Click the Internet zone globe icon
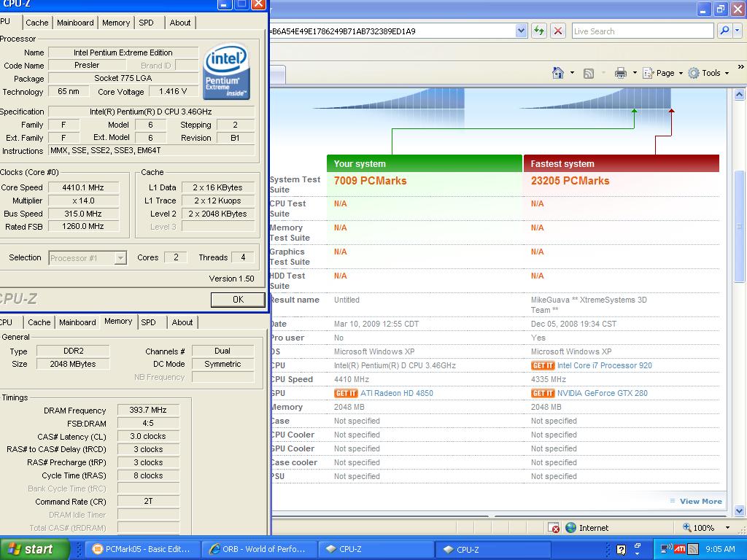 click(x=570, y=528)
